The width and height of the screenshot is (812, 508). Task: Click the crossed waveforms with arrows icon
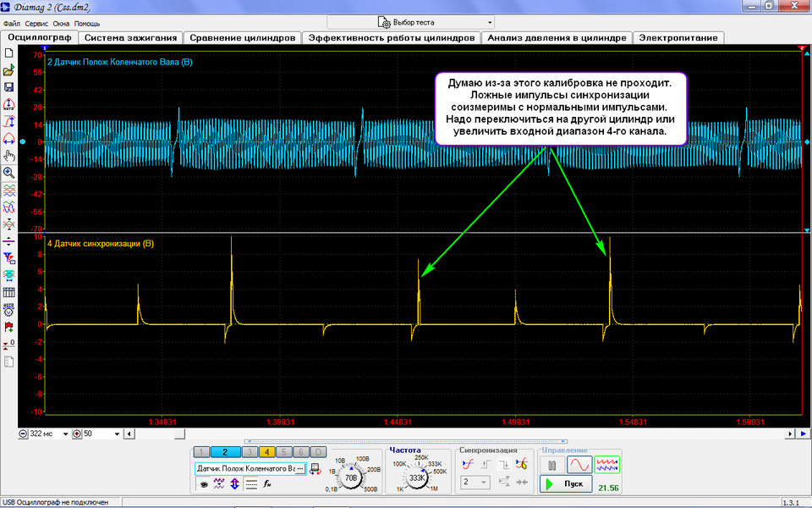point(8,224)
